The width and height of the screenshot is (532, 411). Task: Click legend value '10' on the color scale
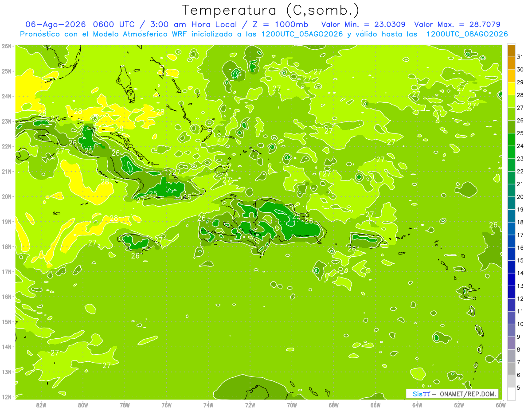(x=520, y=324)
